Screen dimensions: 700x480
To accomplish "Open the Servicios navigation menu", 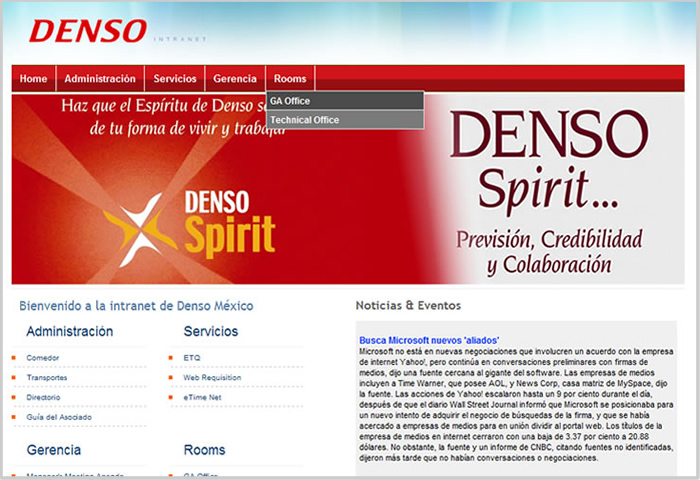I will [175, 79].
